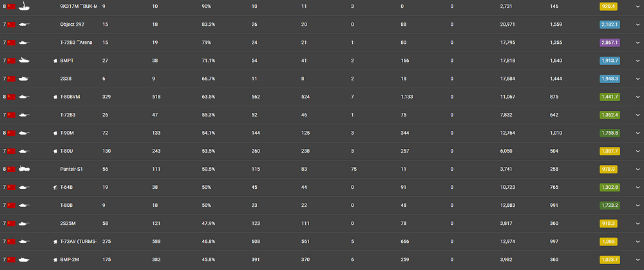Image resolution: width=644 pixels, height=270 pixels.
Task: Click the marker icon beside T-64B
Action: pyautogui.click(x=55, y=188)
